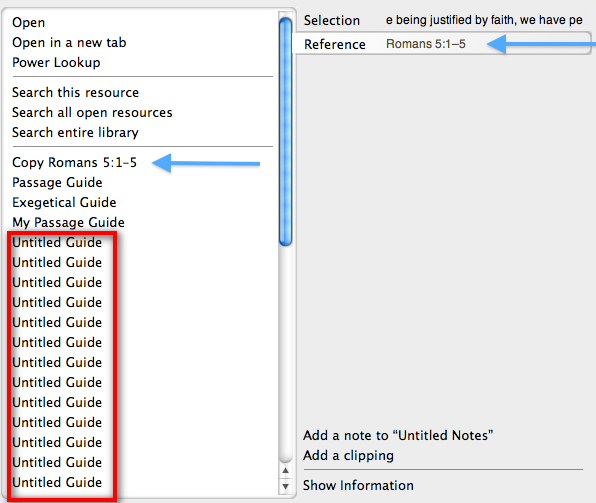Open the Passage Guide entry

pos(57,182)
